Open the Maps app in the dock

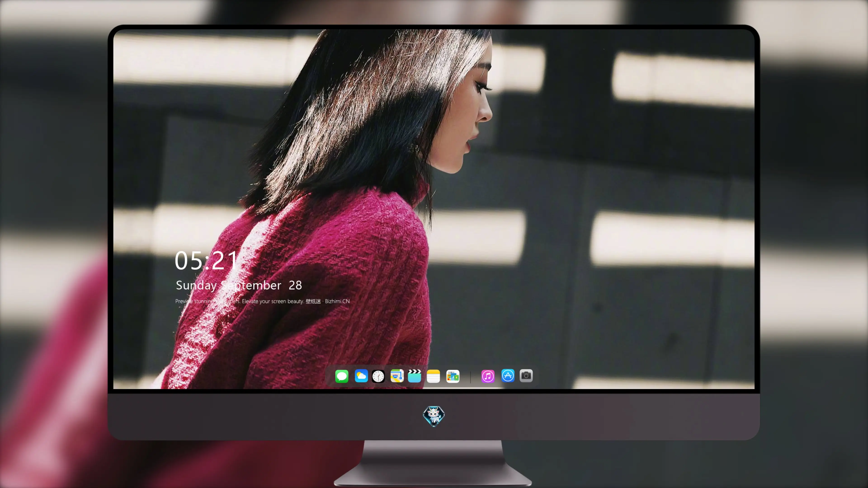pos(397,376)
